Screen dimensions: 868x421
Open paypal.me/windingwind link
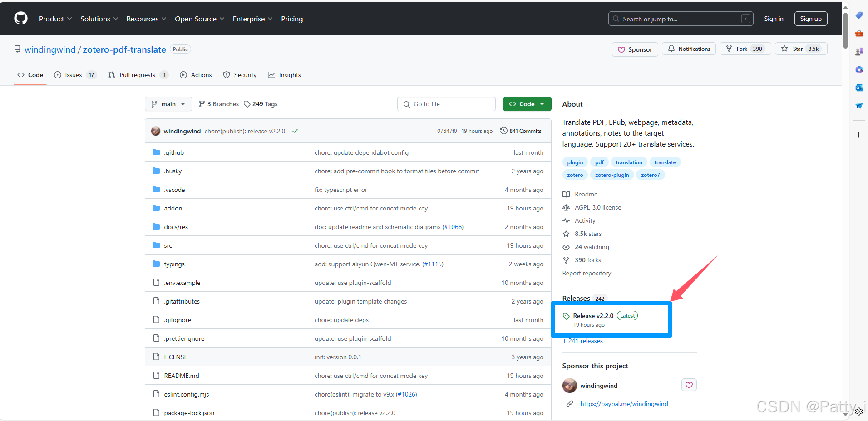(624, 404)
